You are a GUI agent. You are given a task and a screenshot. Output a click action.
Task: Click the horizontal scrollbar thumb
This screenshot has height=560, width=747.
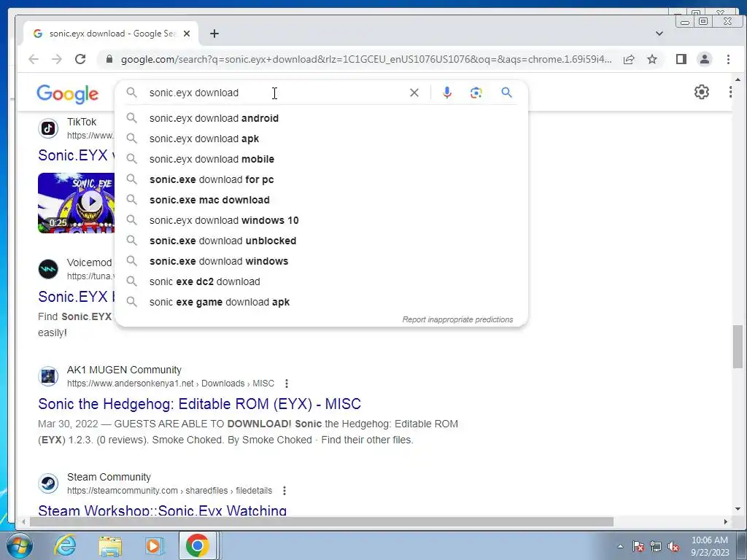click(322, 522)
